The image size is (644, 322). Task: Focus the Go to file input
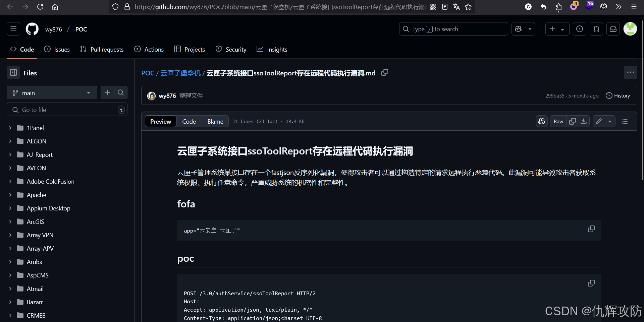(x=67, y=110)
